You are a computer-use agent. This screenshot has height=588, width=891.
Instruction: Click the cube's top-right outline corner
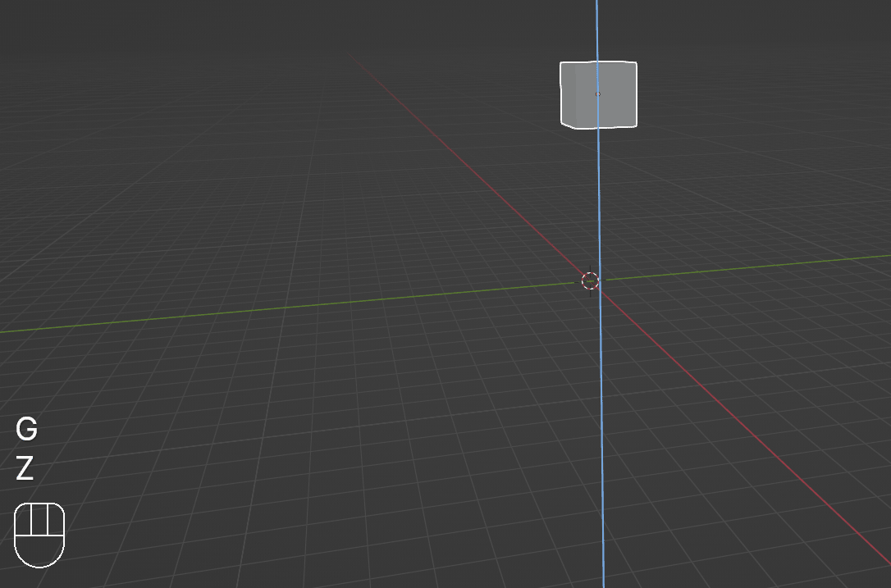point(636,63)
